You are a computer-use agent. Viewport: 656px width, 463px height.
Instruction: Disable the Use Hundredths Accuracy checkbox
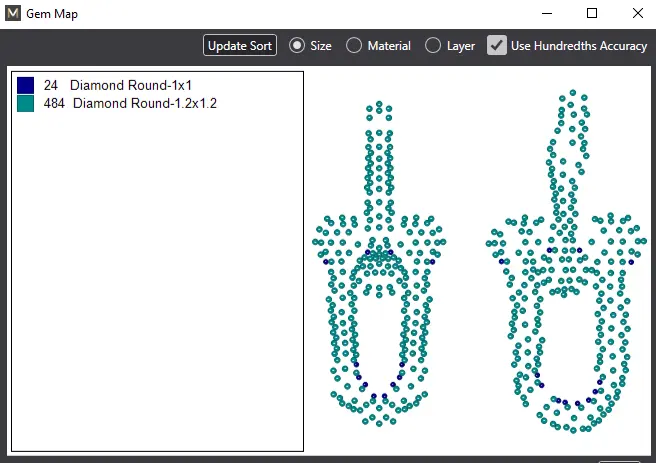coord(496,46)
